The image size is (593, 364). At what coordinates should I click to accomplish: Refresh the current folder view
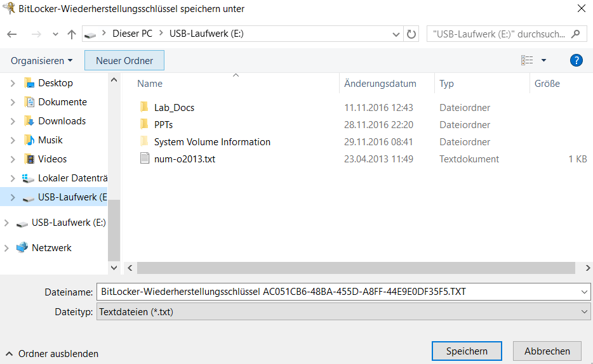point(411,34)
